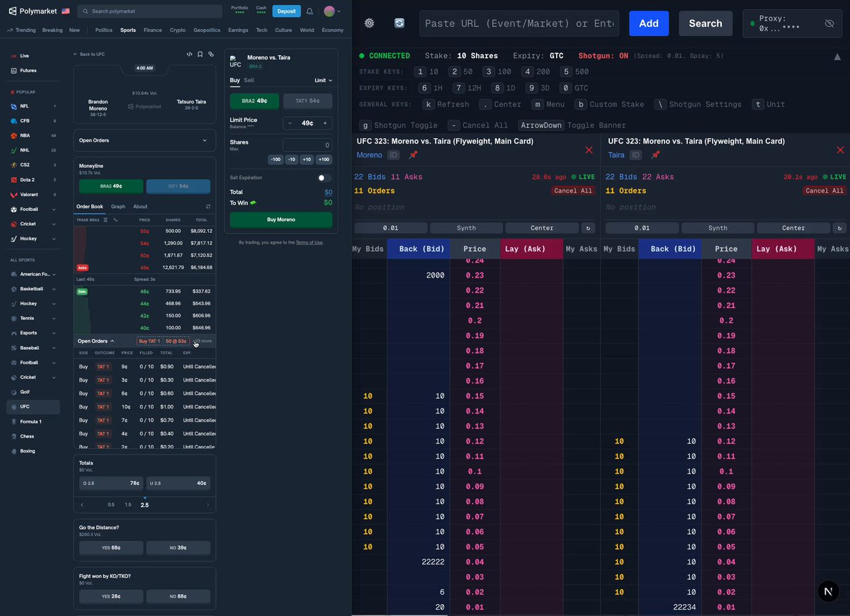Open the trading tool settings gear
Viewport: 850px width, 616px height.
pyautogui.click(x=369, y=23)
